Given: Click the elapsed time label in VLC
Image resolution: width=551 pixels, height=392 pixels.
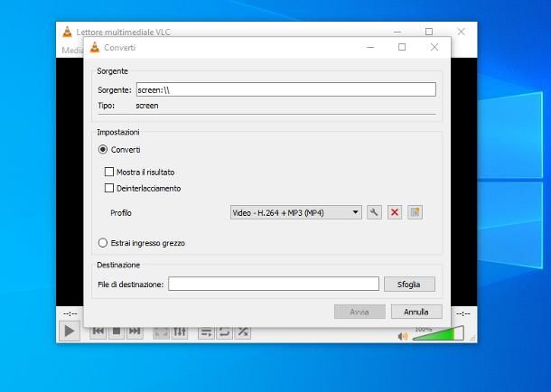Looking at the screenshot, I should pos(70,313).
